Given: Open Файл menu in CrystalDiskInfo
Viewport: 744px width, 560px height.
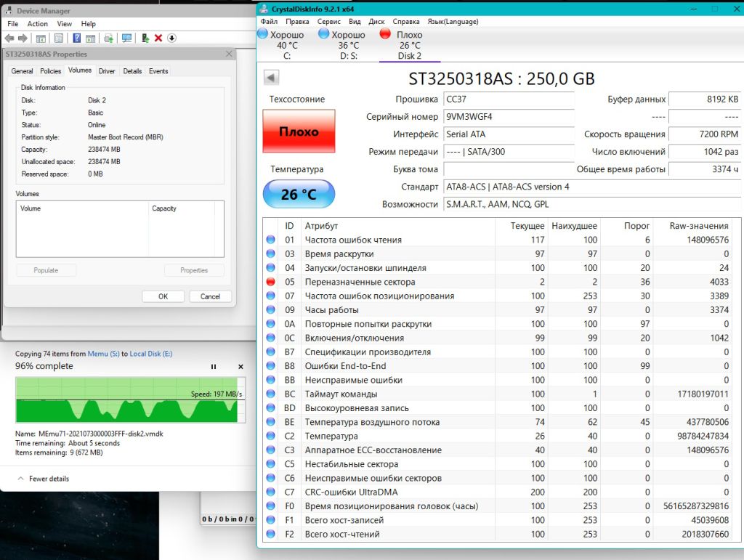Looking at the screenshot, I should 269,21.
